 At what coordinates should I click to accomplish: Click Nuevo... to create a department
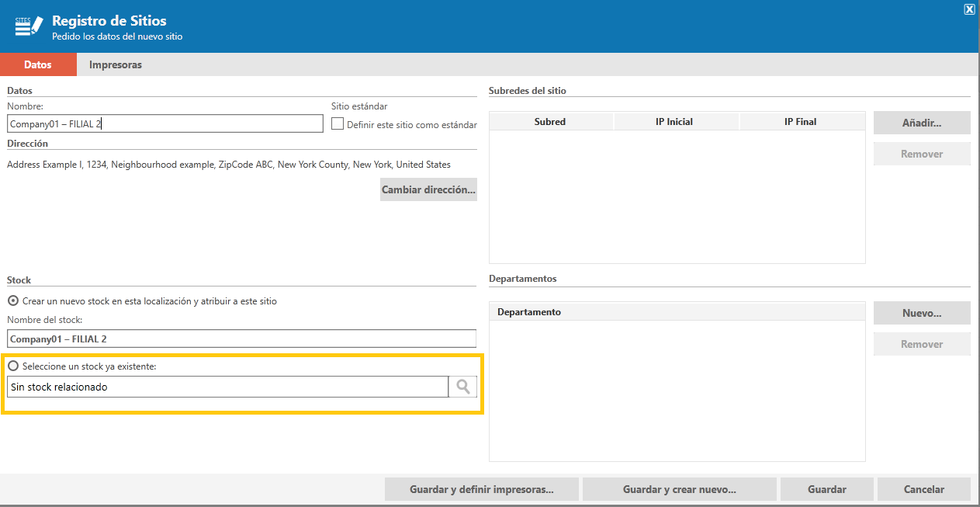922,313
